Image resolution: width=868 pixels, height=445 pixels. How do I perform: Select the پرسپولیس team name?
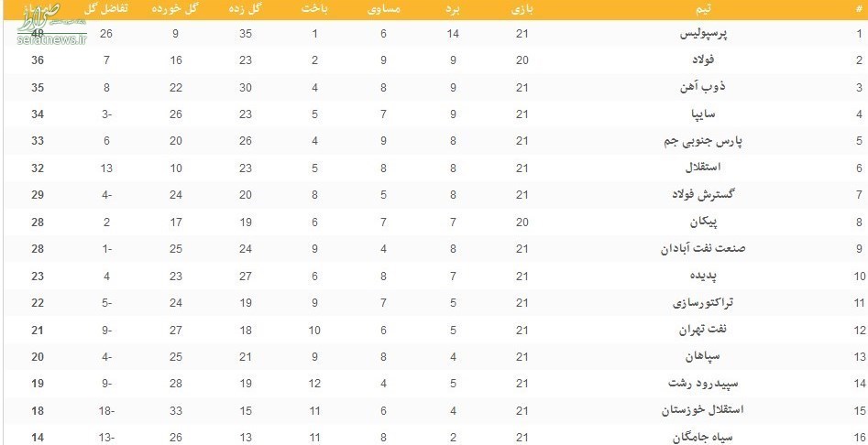pyautogui.click(x=704, y=34)
